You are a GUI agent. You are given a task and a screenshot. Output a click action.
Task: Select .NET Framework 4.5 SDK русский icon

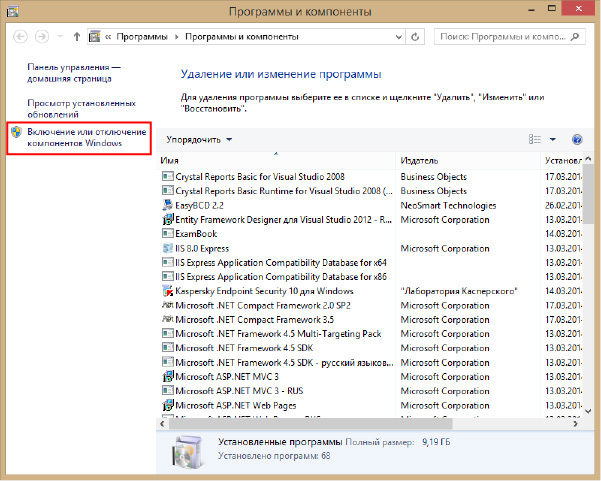click(x=167, y=362)
